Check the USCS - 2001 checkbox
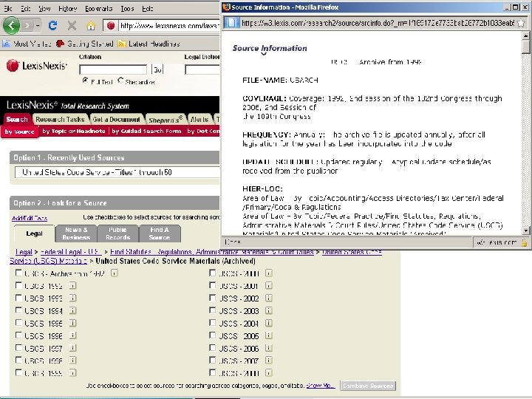The height and width of the screenshot is (399, 532). pos(212,285)
